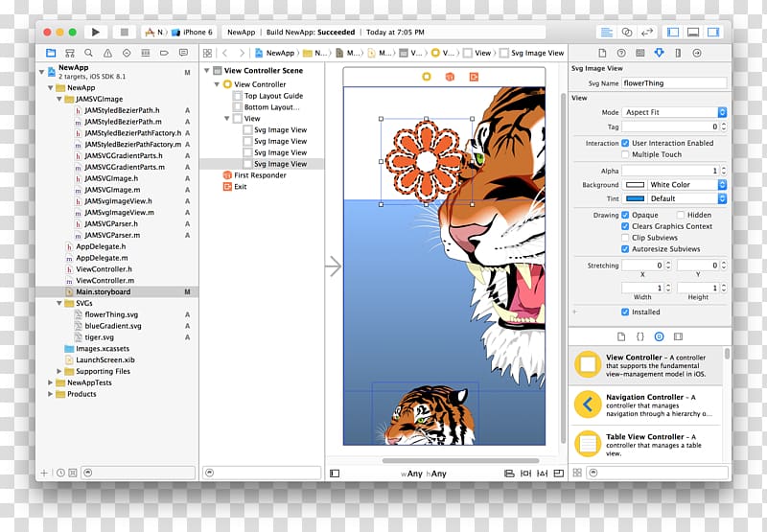This screenshot has height=532, width=767.
Task: Go back in the jump bar
Action: coord(225,53)
